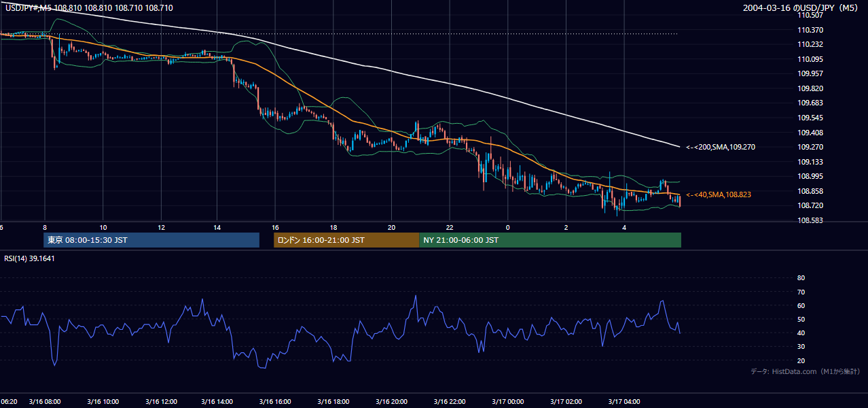This screenshot has height=408, width=868.
Task: Click the RSI scale level 80
Action: (x=801, y=278)
